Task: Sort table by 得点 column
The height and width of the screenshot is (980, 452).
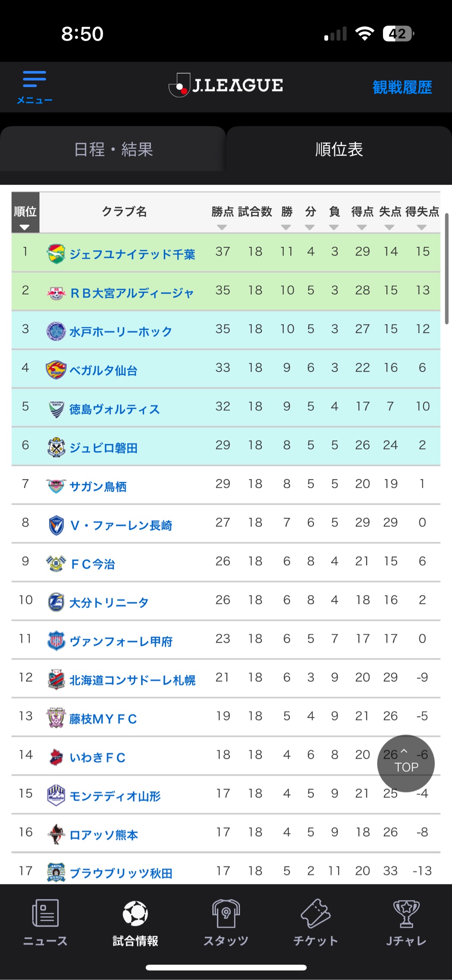Action: pyautogui.click(x=362, y=227)
